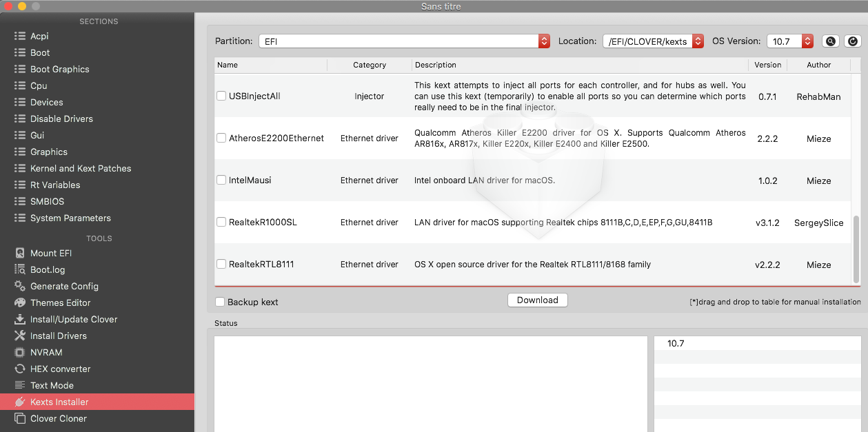Click the Category column header

pyautogui.click(x=370, y=65)
